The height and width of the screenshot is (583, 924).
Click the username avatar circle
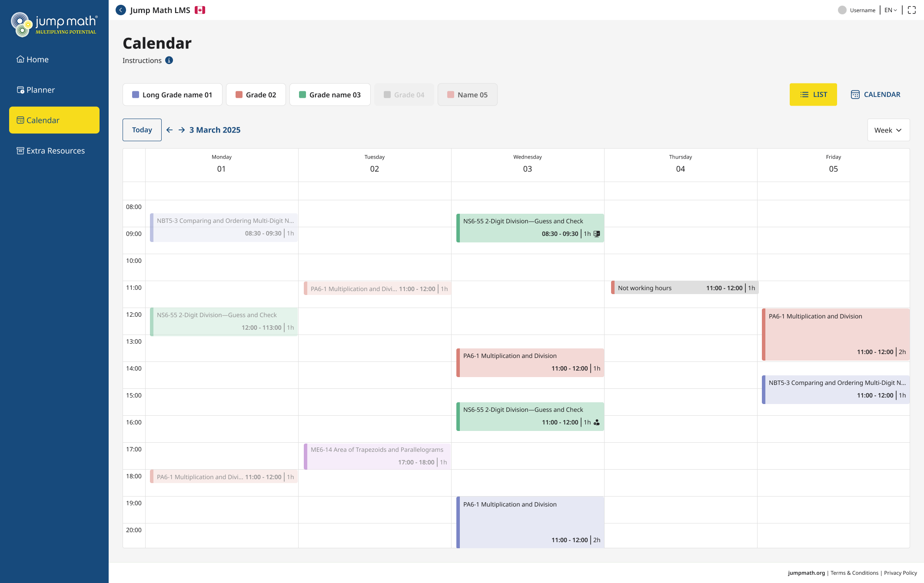click(x=842, y=10)
